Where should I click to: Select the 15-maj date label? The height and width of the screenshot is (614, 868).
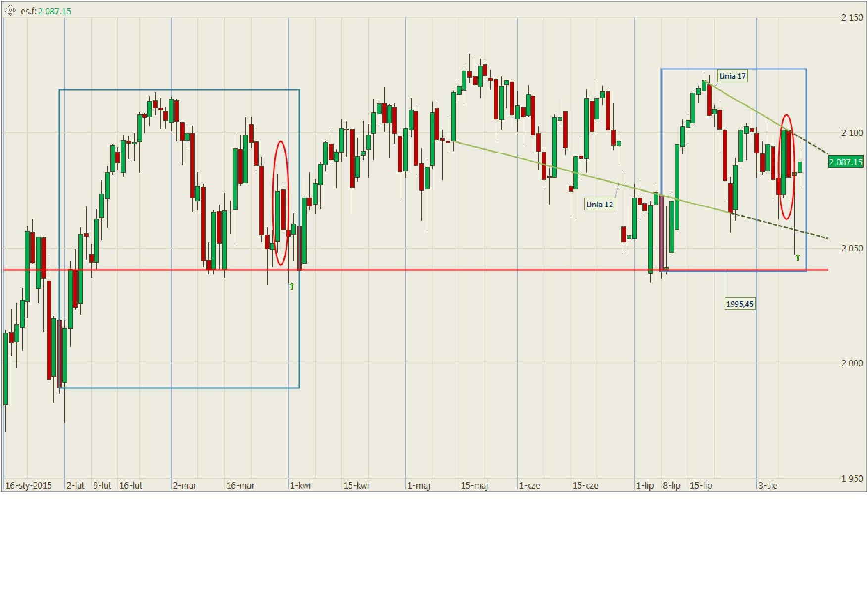coord(475,486)
